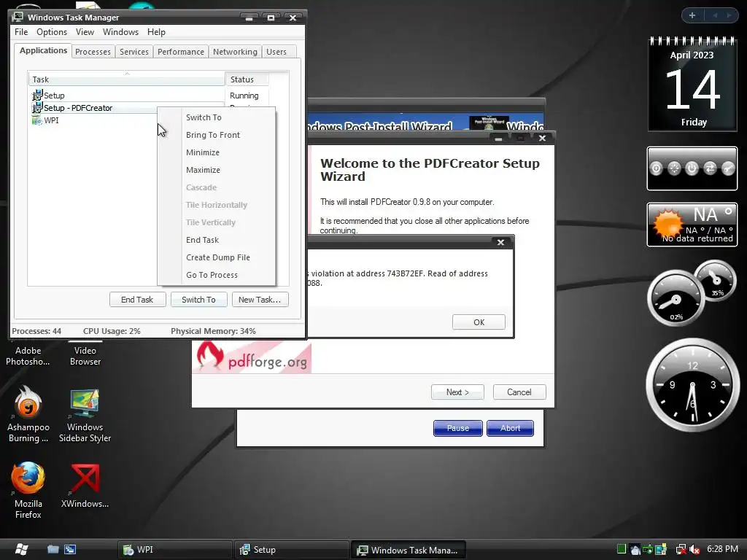747x560 pixels.
Task: Launch Ashampoo Burning desktop icon
Action: 28,413
